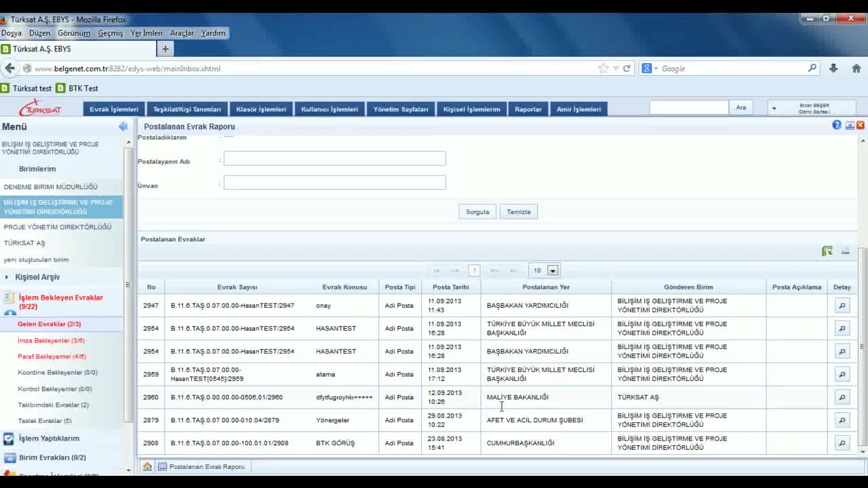
Task: Open Raporlar menu
Action: tap(528, 109)
